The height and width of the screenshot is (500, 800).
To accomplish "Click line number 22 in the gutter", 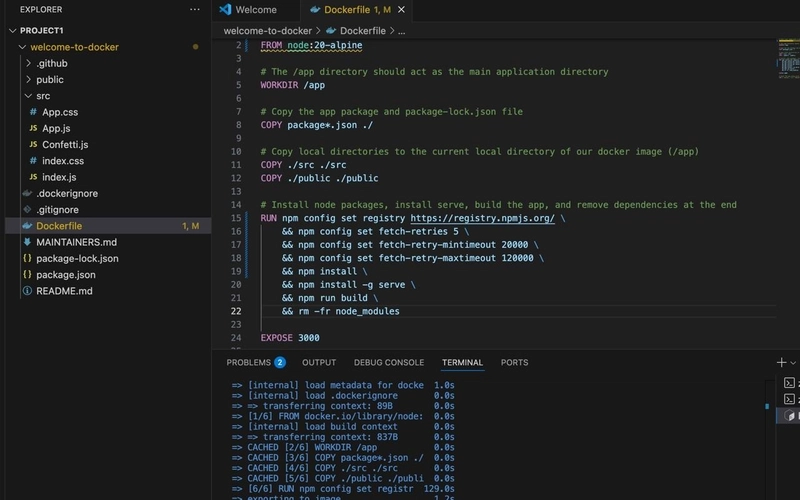I will 236,311.
